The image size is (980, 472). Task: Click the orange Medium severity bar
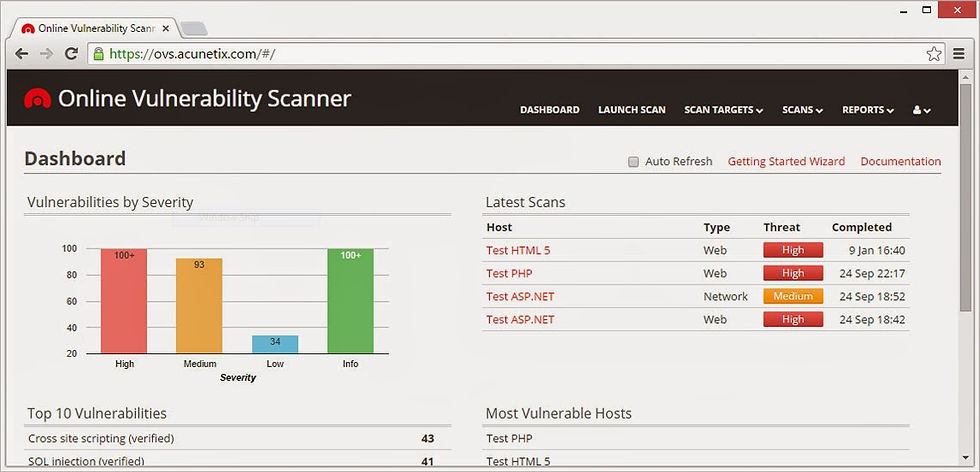tap(199, 306)
